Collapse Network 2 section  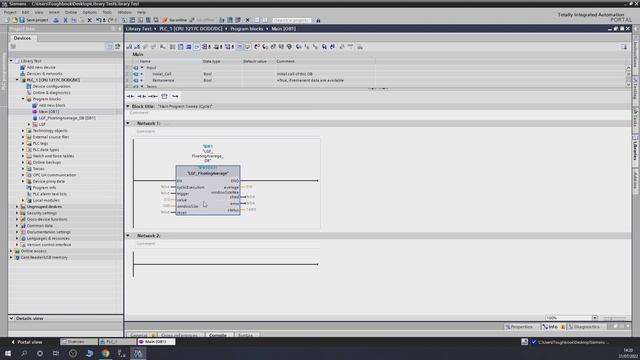[128, 236]
